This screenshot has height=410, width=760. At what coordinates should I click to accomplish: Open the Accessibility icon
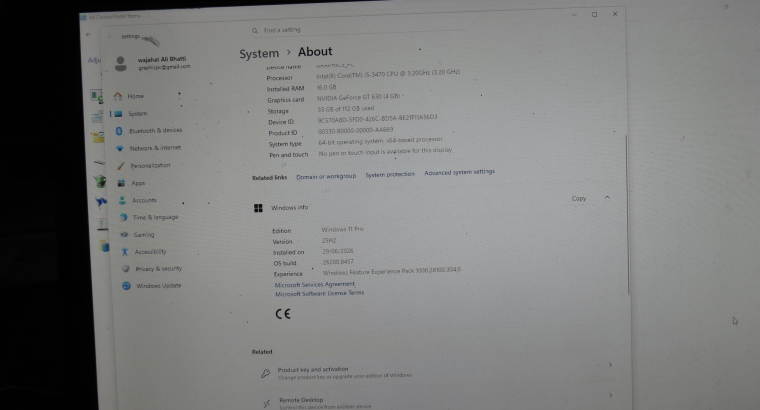pos(125,252)
